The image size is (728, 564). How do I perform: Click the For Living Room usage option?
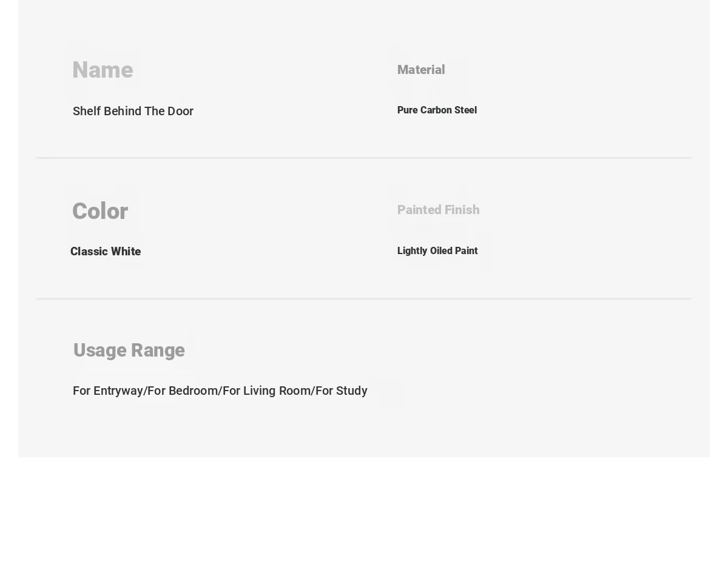point(267,391)
